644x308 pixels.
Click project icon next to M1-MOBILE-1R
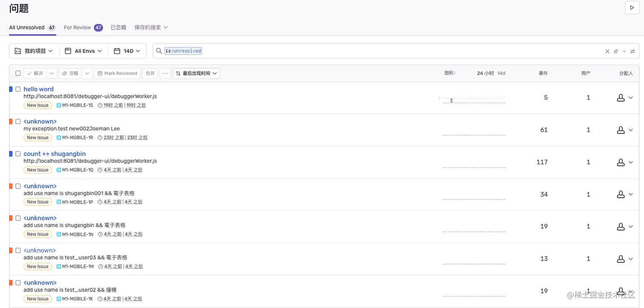(x=59, y=138)
